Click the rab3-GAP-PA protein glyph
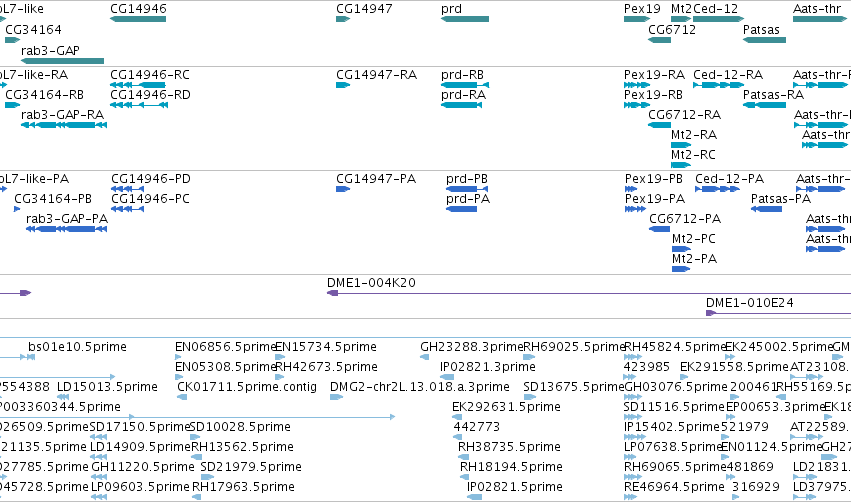This screenshot has height=502, width=851. pyautogui.click(x=66, y=229)
